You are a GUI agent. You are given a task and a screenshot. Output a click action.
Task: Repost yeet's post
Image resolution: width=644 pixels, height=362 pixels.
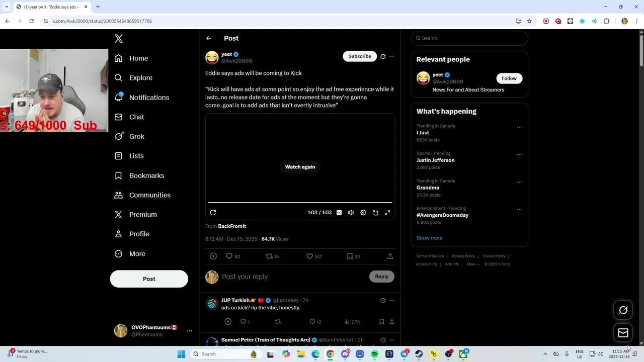[x=272, y=256]
